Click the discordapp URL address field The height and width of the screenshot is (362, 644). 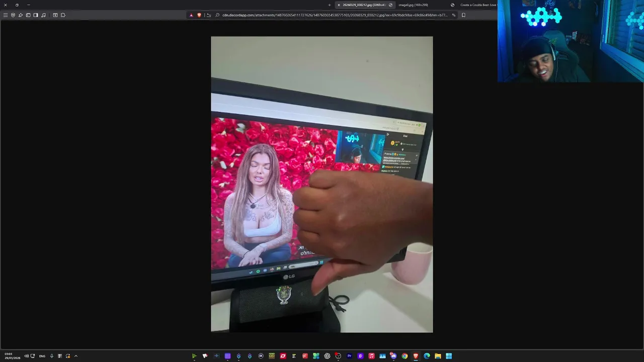[335, 15]
